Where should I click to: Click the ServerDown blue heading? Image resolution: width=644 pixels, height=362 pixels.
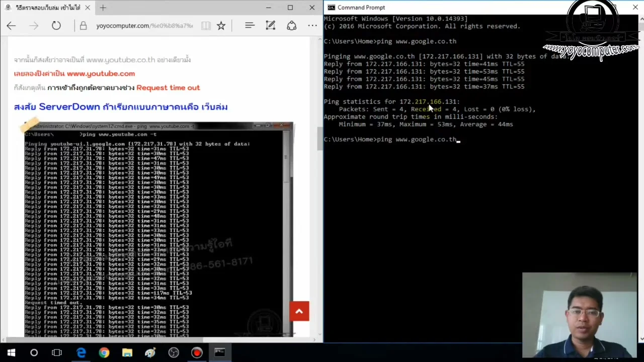121,107
